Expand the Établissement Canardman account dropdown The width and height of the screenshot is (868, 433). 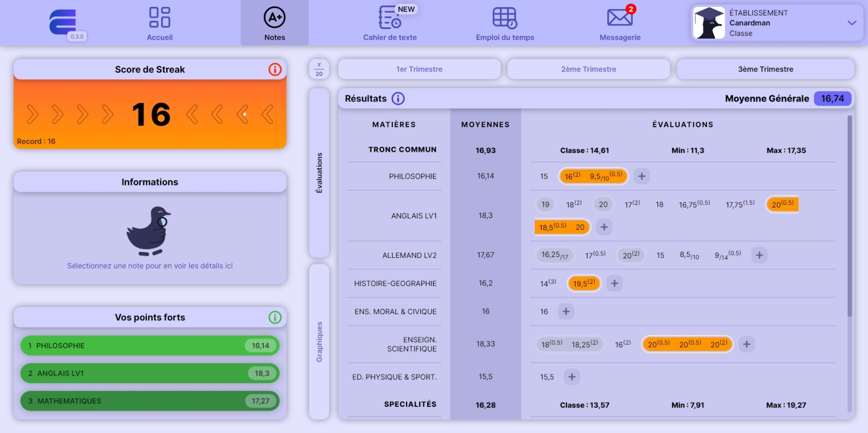pos(851,23)
